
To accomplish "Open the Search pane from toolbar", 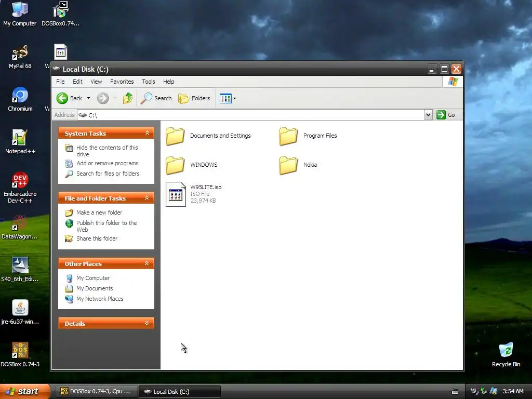I will [156, 98].
